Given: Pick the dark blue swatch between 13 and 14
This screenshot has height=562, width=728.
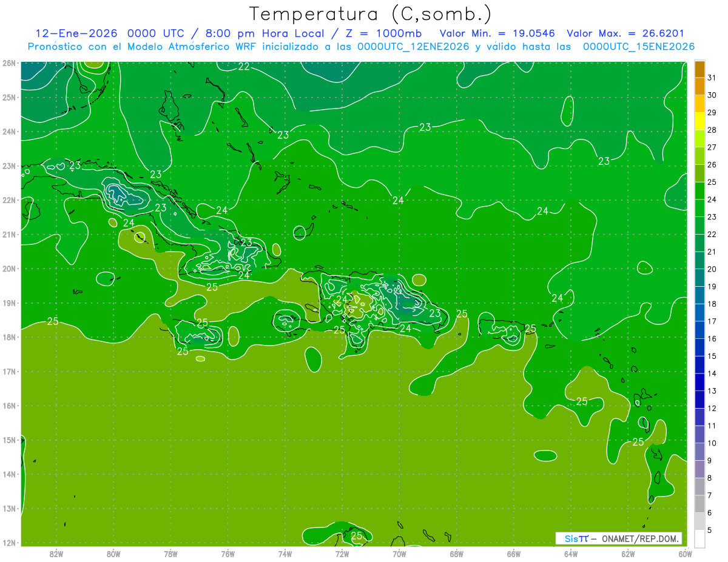Looking at the screenshot, I should coord(699,382).
